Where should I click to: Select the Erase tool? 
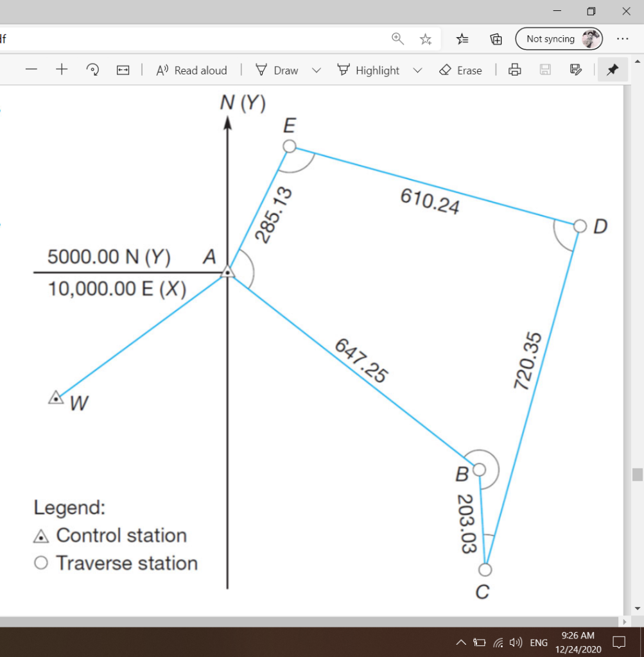[x=460, y=70]
